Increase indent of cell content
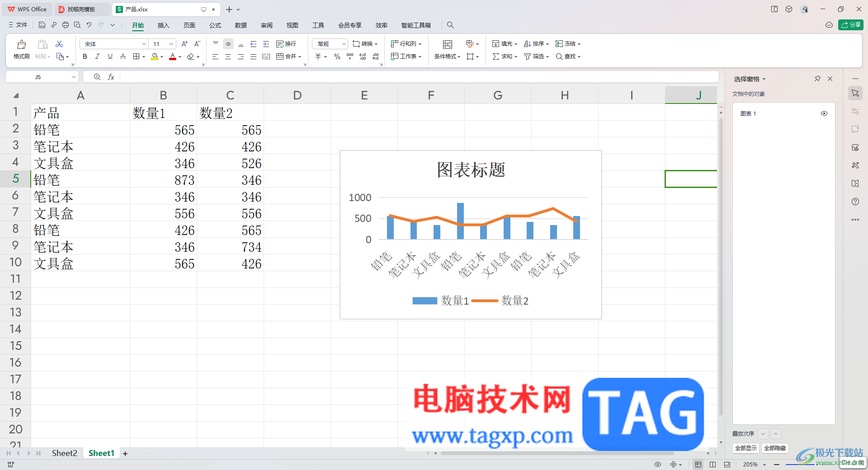This screenshot has height=470, width=868. coord(266,44)
